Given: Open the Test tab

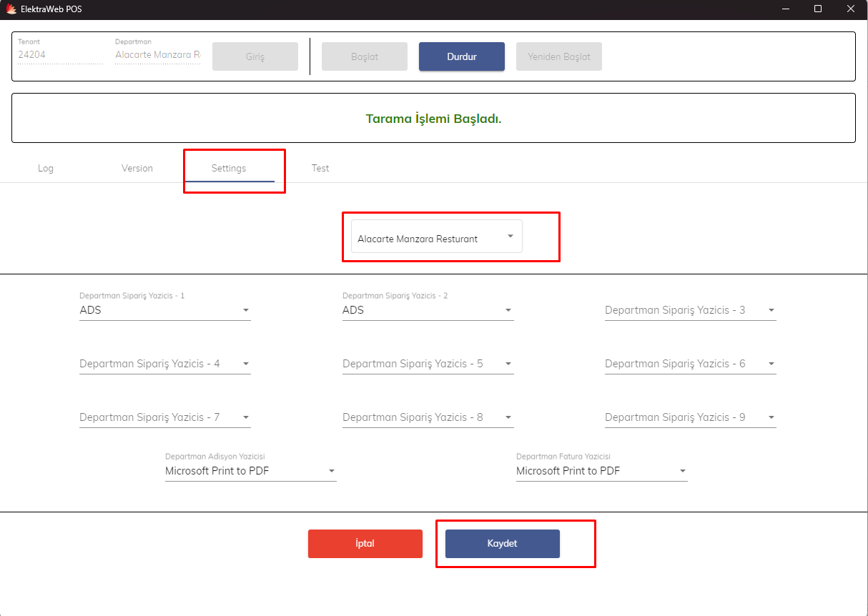Looking at the screenshot, I should coord(320,169).
